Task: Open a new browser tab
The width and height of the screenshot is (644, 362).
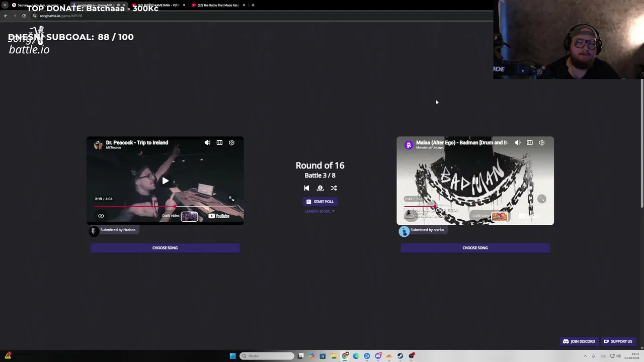Action: point(253,5)
